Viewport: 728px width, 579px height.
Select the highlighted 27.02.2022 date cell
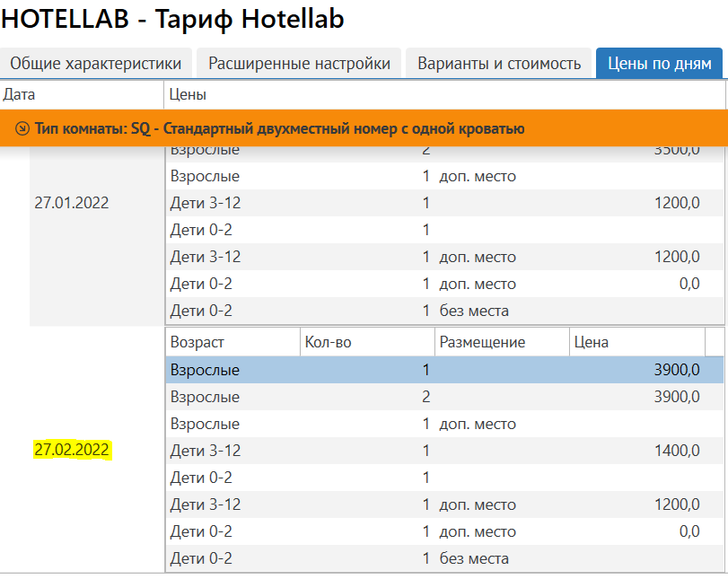[72, 450]
